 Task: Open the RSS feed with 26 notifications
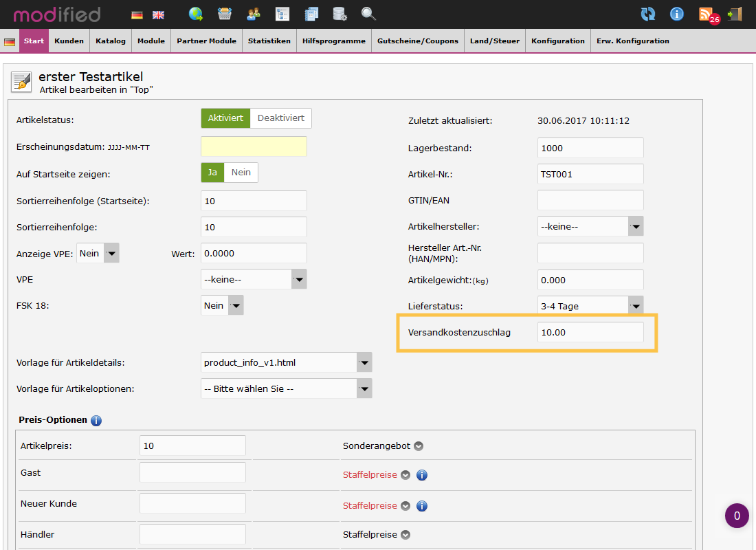(x=707, y=14)
